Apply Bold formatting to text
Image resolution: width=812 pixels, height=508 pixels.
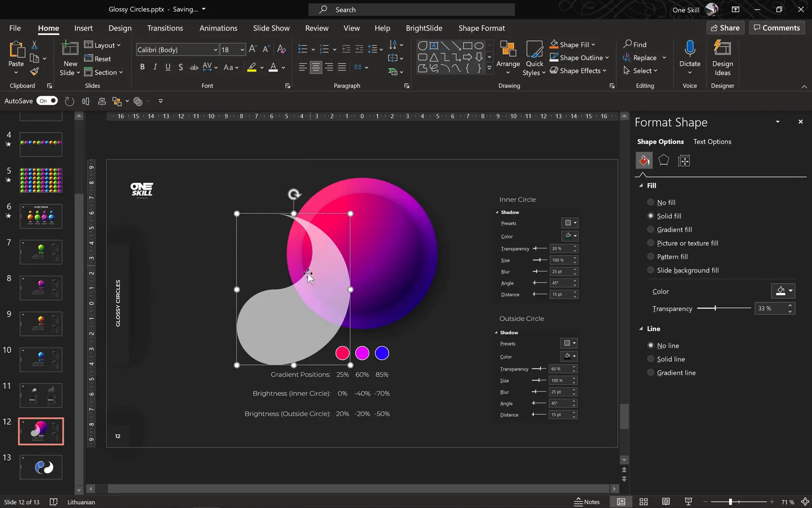coord(142,67)
